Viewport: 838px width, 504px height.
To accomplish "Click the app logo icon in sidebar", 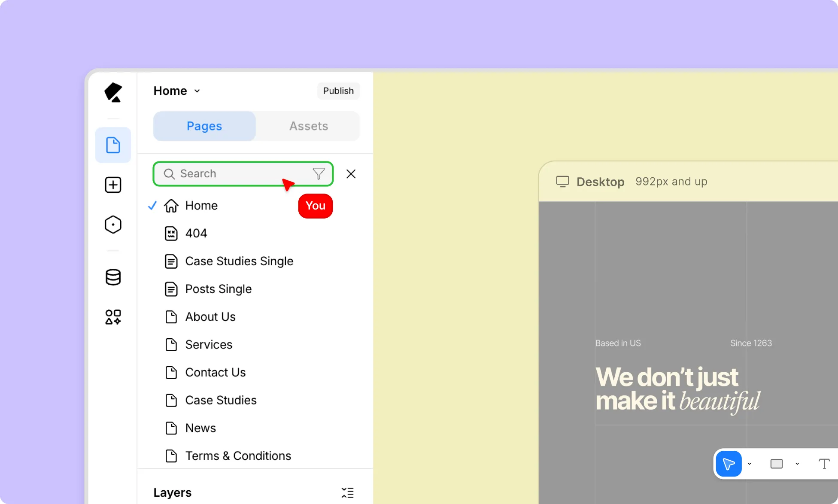I will tap(113, 92).
